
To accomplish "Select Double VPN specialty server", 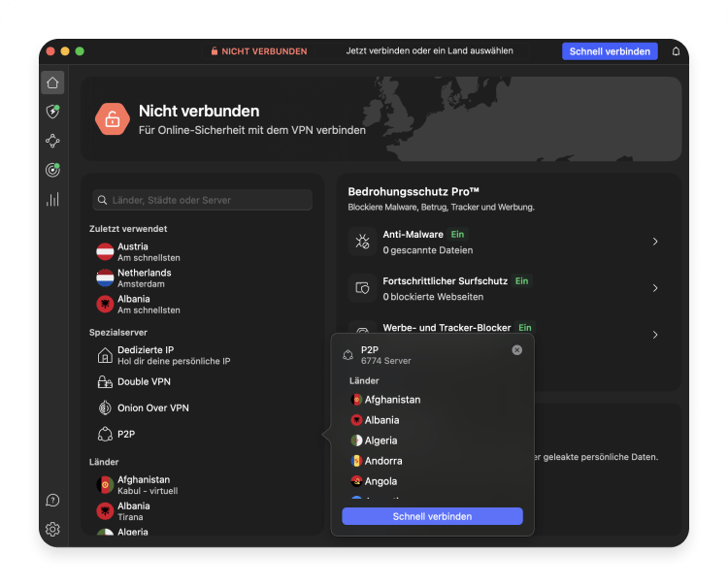I will (144, 382).
